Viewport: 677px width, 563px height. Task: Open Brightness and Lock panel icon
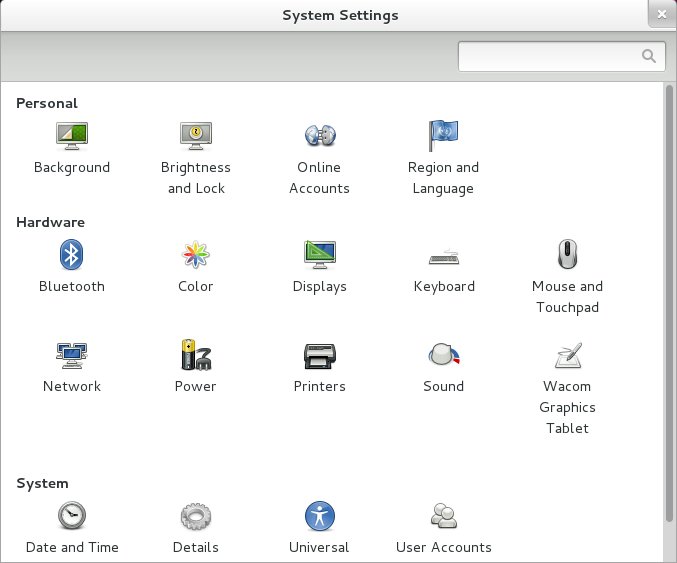[x=196, y=135]
